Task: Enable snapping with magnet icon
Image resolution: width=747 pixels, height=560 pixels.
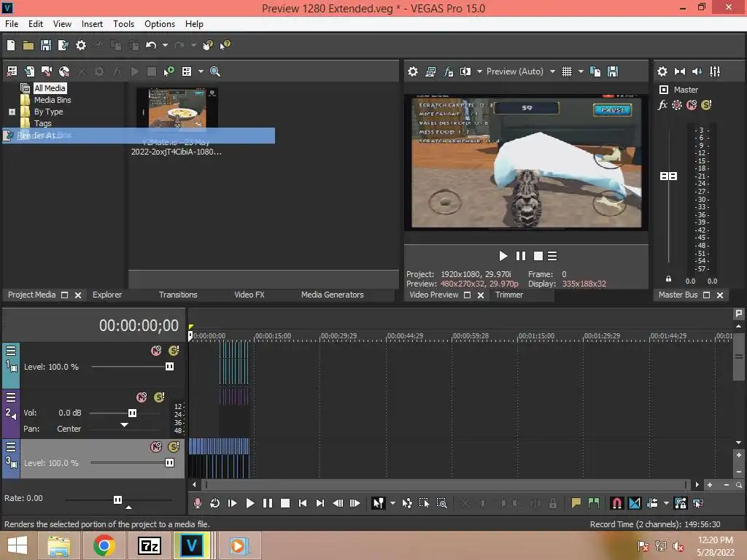Action: tap(616, 503)
